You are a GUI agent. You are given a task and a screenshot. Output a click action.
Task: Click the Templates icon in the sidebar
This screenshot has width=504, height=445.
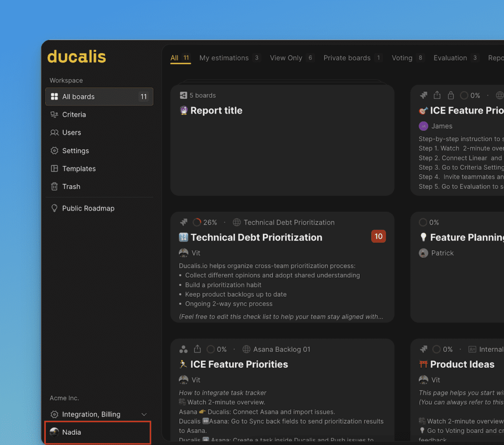55,169
